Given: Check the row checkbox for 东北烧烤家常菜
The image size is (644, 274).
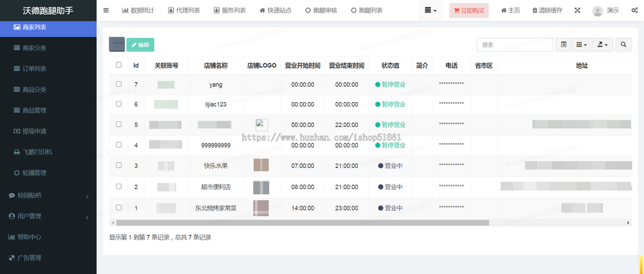Looking at the screenshot, I should point(119,207).
